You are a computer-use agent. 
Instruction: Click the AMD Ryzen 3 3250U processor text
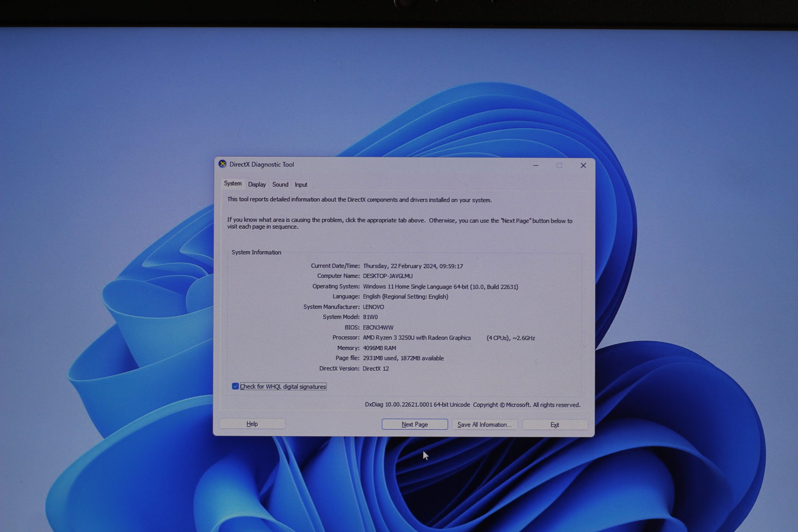417,338
